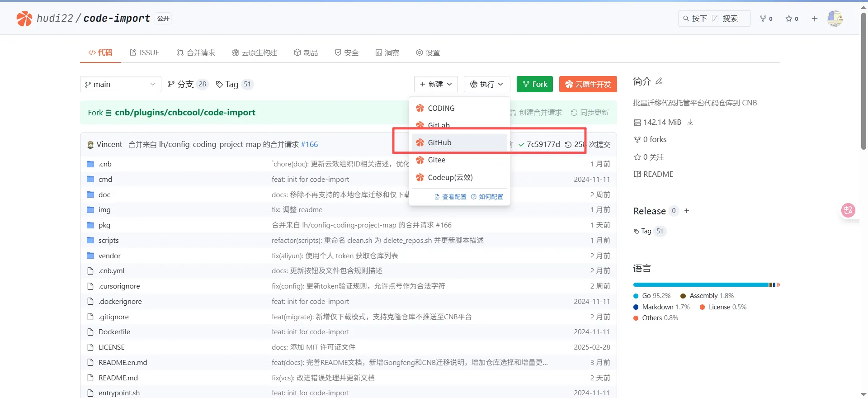Download repository via 142.14 MiB download icon
The image size is (868, 398).
pos(690,123)
